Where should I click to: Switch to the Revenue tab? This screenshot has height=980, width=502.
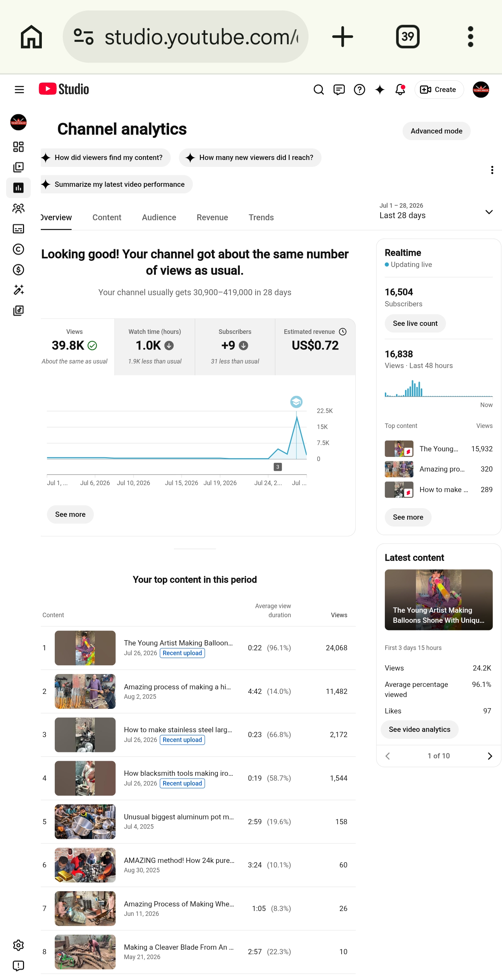[212, 217]
